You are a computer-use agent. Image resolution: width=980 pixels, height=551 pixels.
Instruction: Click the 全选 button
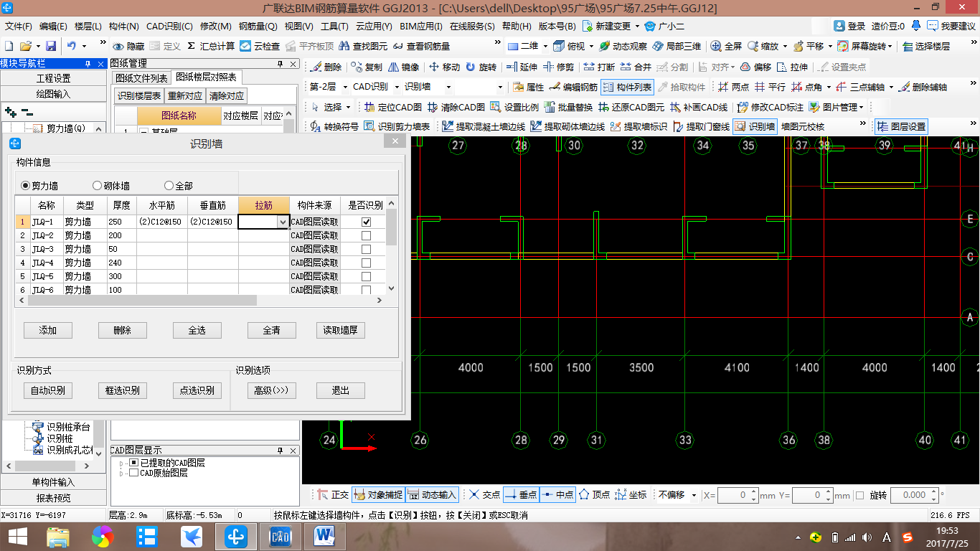197,330
